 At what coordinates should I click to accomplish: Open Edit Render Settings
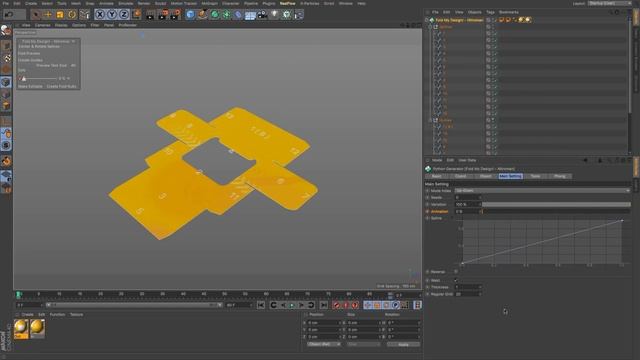[175, 15]
